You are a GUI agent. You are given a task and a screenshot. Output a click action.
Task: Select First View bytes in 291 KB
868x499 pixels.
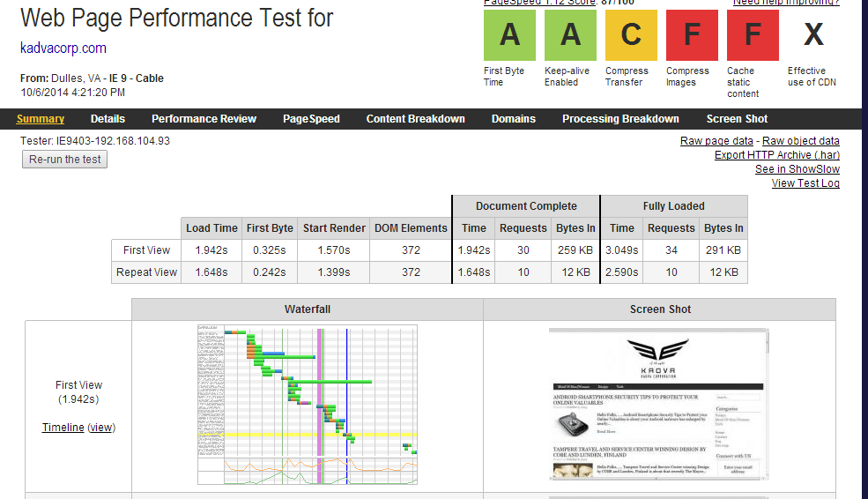pos(723,250)
